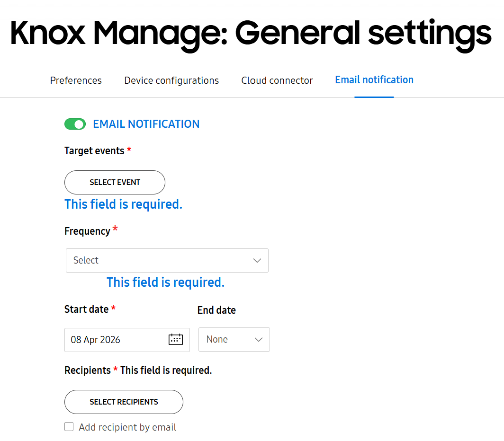Image resolution: width=504 pixels, height=441 pixels.
Task: Click the Target events label
Action: pyautogui.click(x=94, y=150)
